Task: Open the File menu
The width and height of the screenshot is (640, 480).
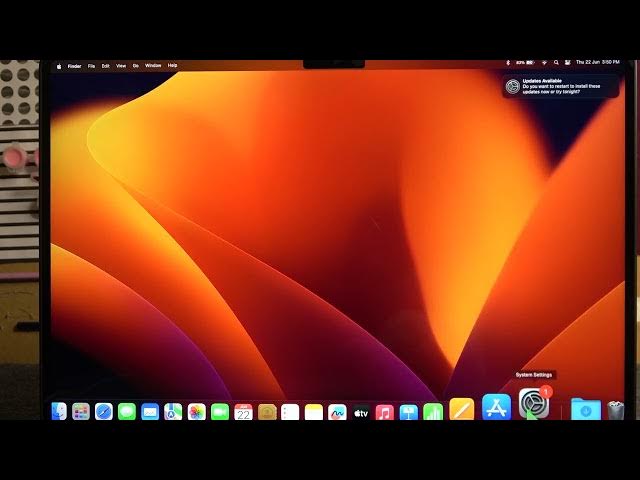Action: coord(91,66)
